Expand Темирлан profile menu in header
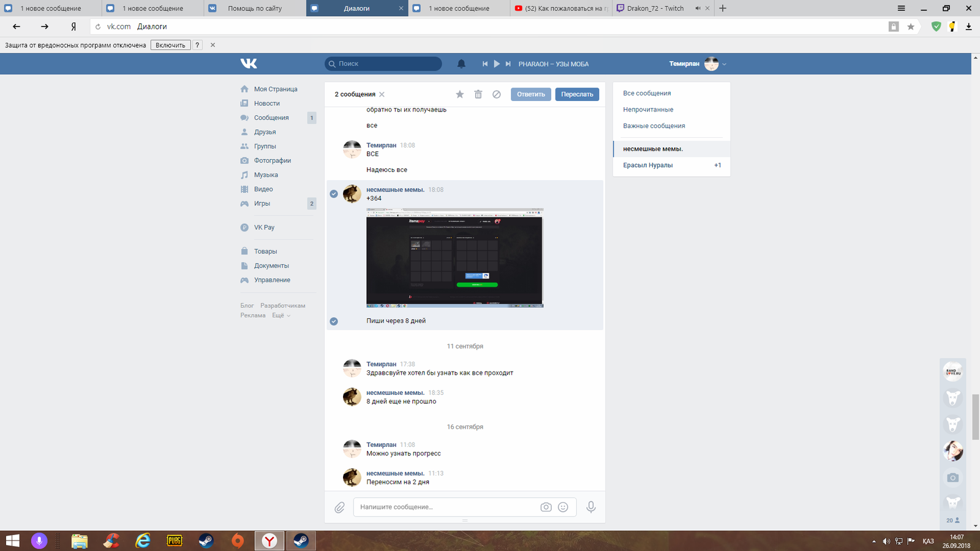The width and height of the screenshot is (980, 551). (x=698, y=64)
